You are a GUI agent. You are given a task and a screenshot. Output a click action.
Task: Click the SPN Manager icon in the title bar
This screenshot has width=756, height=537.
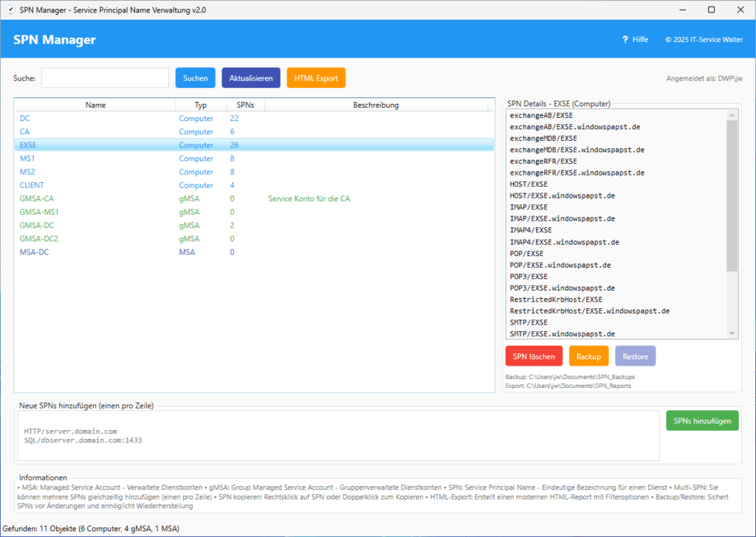point(10,10)
